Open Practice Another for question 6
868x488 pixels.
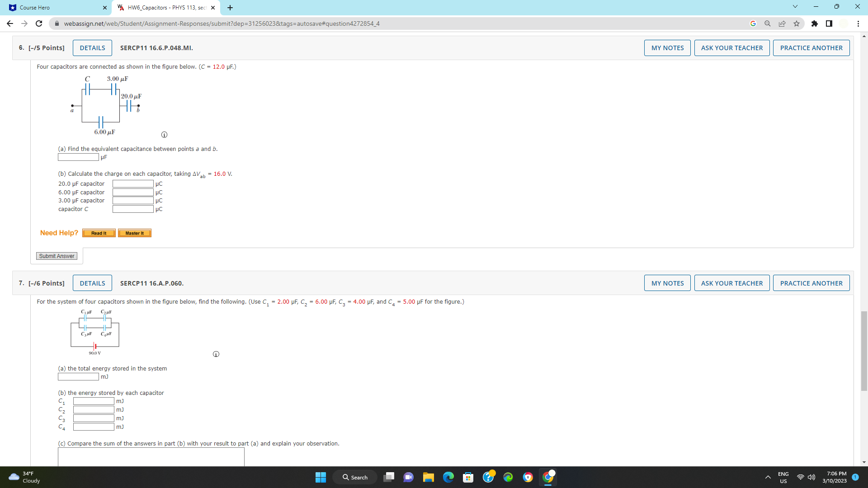[811, 48]
